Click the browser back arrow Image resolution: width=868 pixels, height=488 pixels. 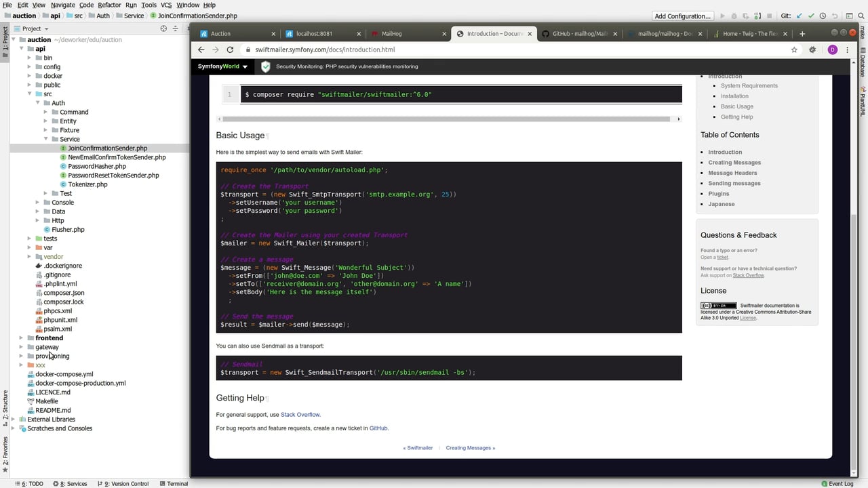[x=201, y=49]
